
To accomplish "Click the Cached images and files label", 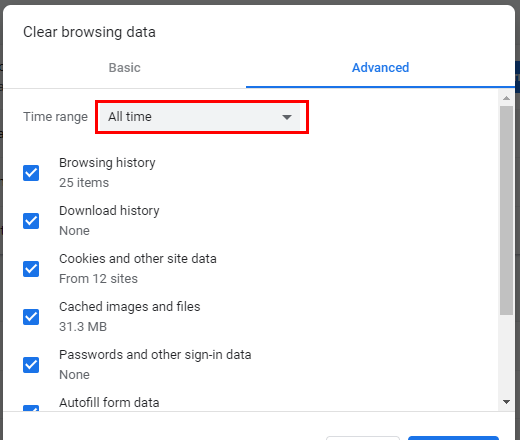I will (130, 307).
